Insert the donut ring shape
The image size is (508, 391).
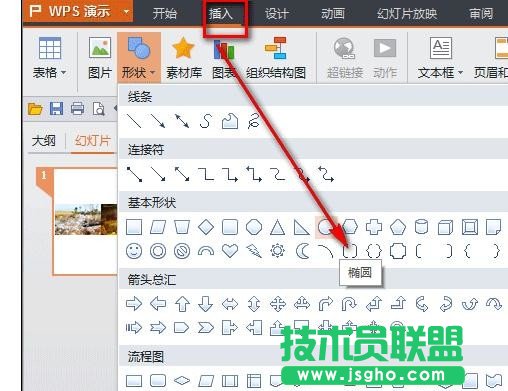point(158,251)
